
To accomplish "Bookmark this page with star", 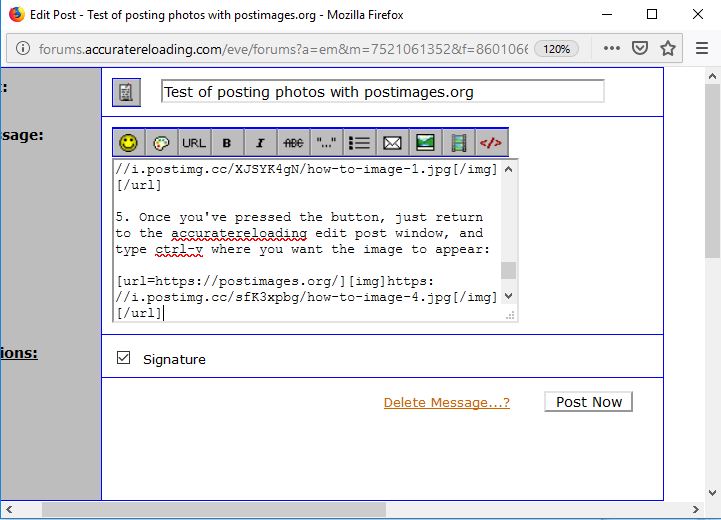I will coord(668,48).
